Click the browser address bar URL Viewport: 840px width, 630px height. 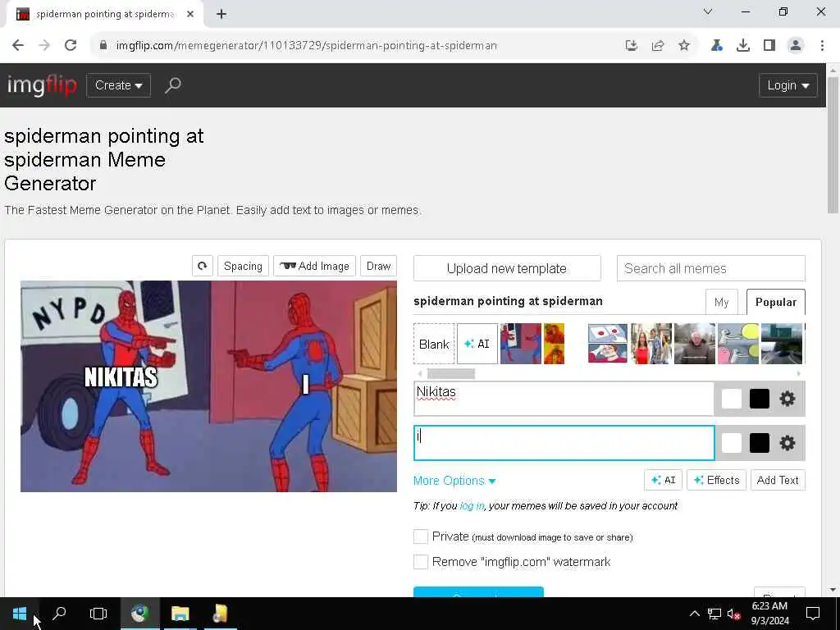pyautogui.click(x=307, y=46)
